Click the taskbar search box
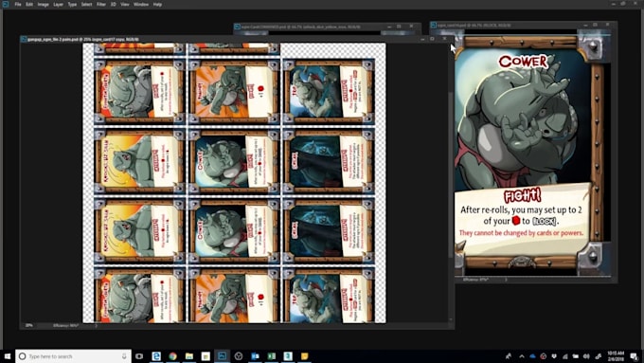The image size is (644, 363). pos(73,356)
